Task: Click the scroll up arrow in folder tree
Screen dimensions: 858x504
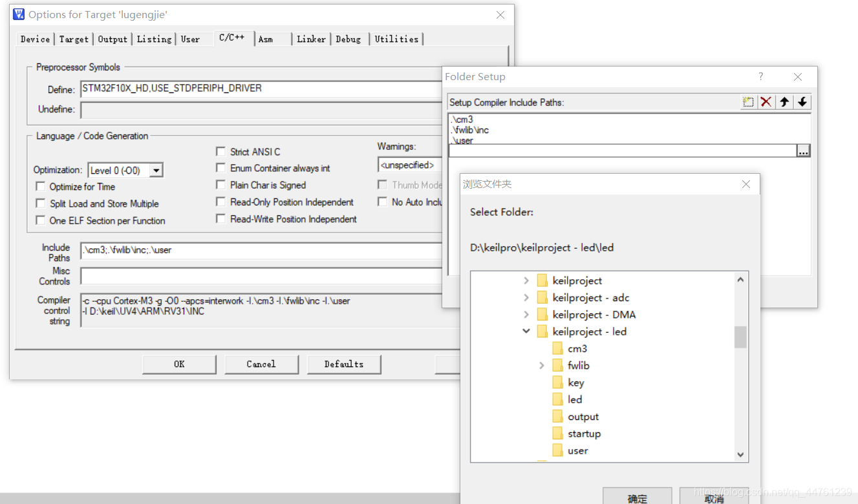Action: 740,280
